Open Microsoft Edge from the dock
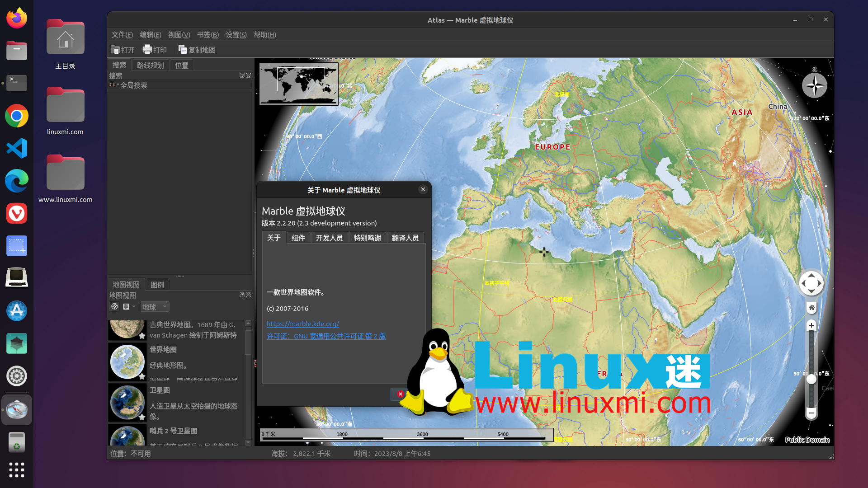The image size is (868, 488). 17,181
